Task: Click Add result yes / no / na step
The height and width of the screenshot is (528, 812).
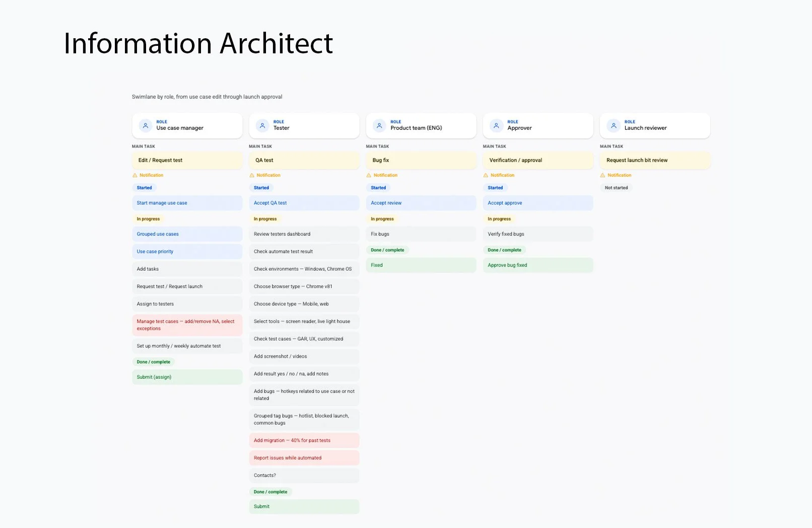Action: [x=304, y=374]
